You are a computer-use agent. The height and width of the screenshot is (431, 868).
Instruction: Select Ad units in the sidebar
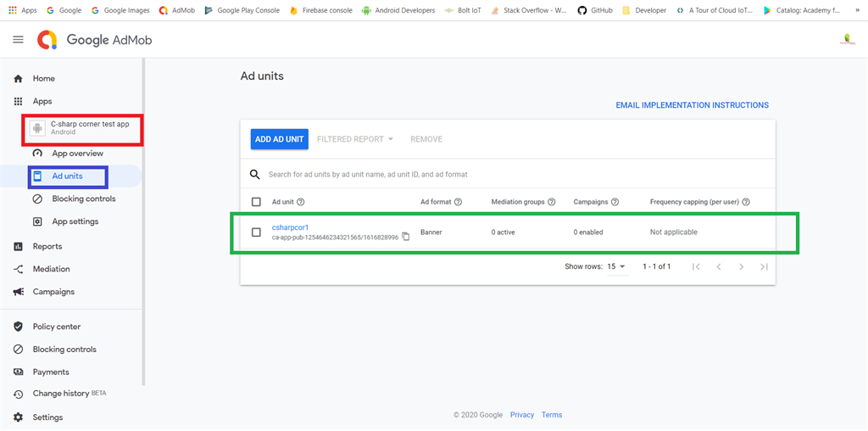(x=68, y=176)
